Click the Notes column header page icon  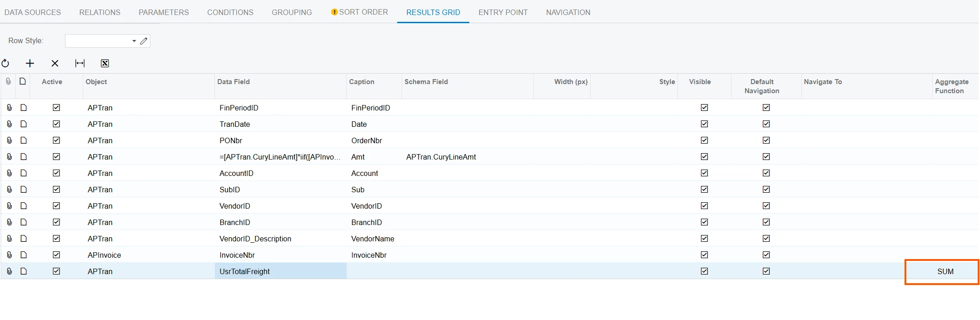pos(23,81)
